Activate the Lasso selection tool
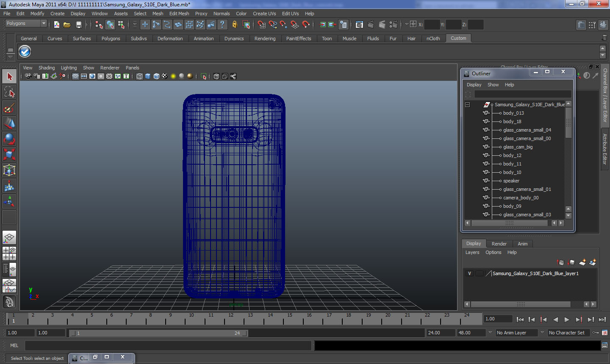Screen dimensions: 610x364 [9, 92]
